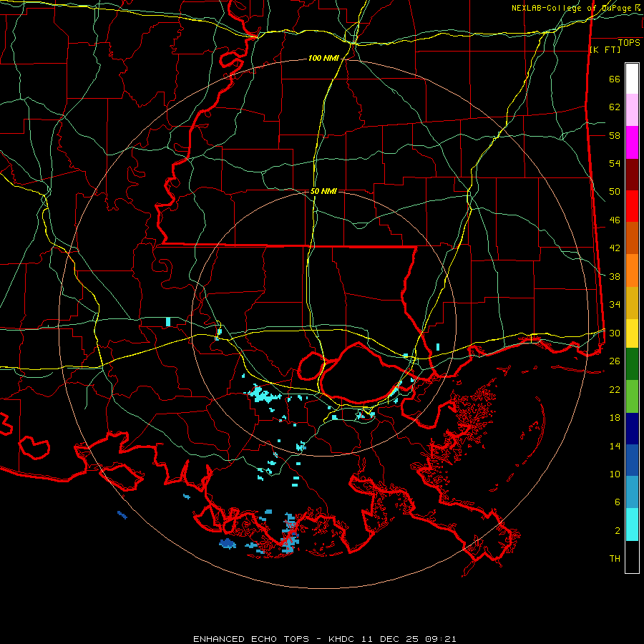Click the legend value "30"
644x644 pixels.
pyautogui.click(x=615, y=333)
